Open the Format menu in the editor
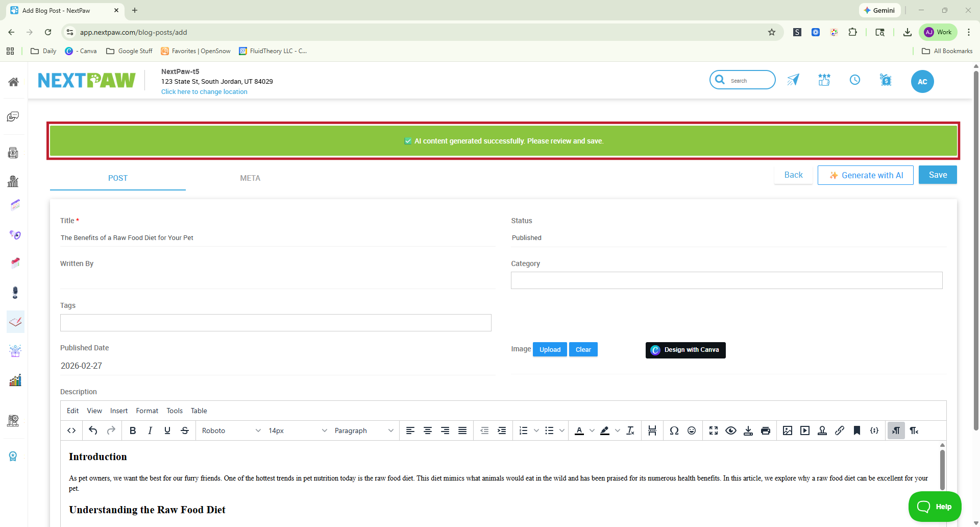 (x=147, y=411)
